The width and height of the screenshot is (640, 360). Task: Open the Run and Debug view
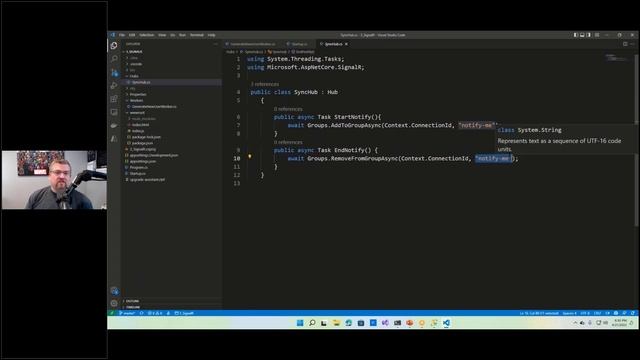coord(114,85)
